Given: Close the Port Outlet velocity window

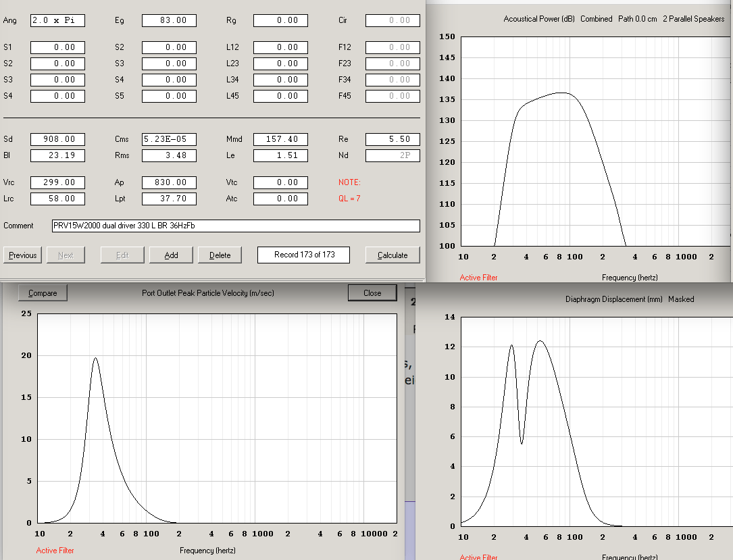Looking at the screenshot, I should tap(372, 293).
